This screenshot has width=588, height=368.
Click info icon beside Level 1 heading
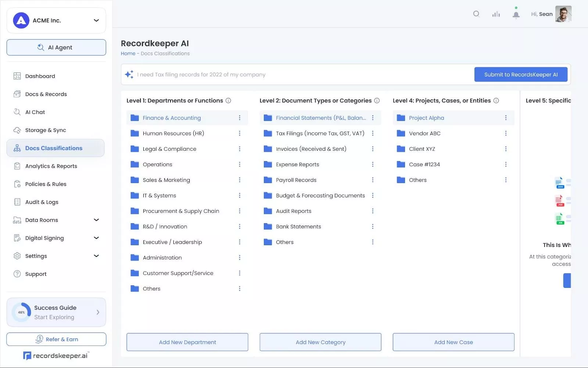228,101
